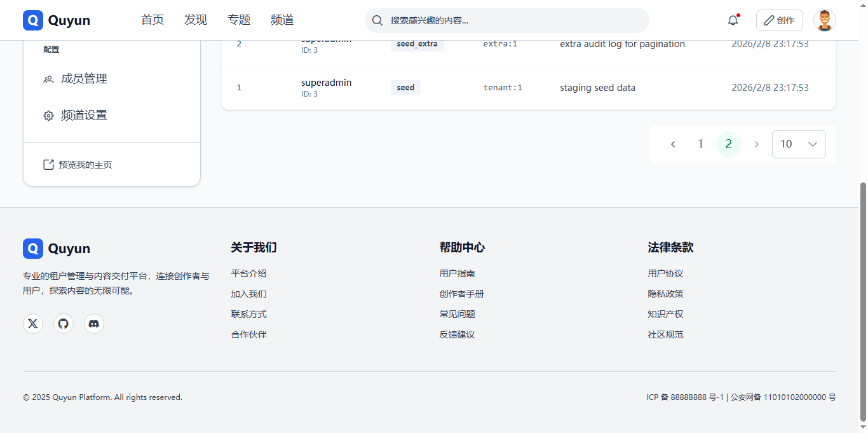Open the X social media icon
This screenshot has width=868, height=433.
(32, 323)
